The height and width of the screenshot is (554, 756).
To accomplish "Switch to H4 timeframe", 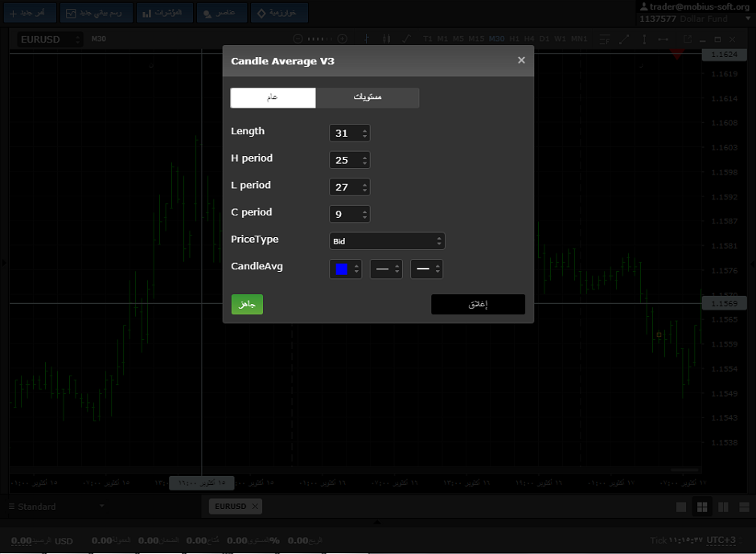I will click(529, 39).
